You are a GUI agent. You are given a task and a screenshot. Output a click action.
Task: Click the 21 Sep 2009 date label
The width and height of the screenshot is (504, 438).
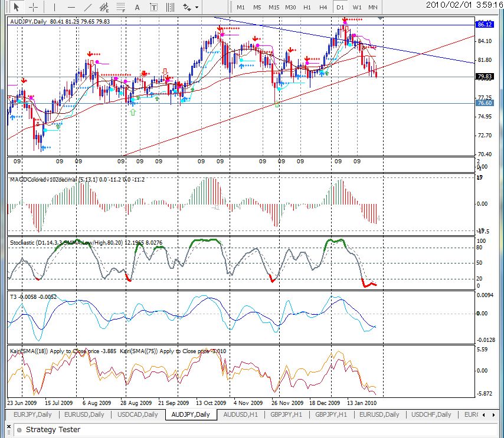pos(174,403)
